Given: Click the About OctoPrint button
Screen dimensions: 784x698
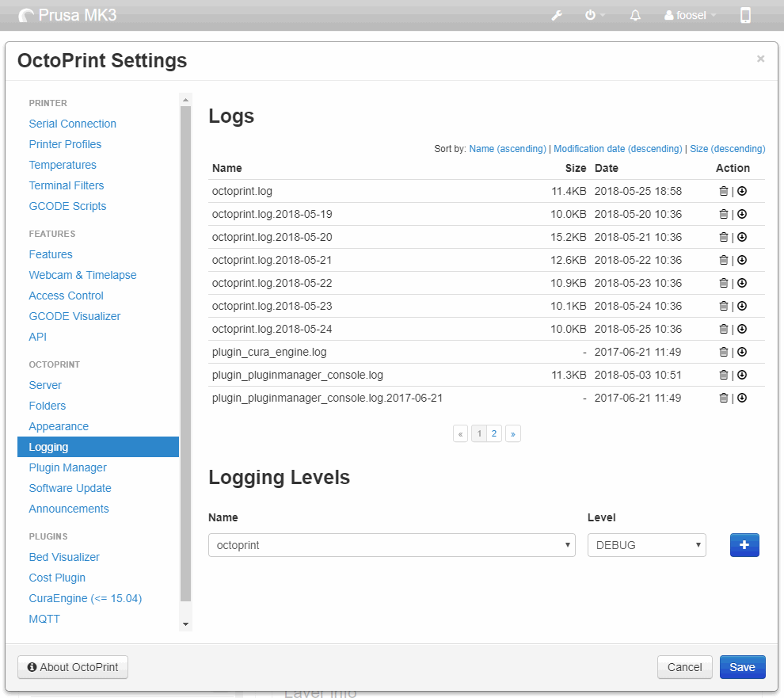Looking at the screenshot, I should pos(73,667).
